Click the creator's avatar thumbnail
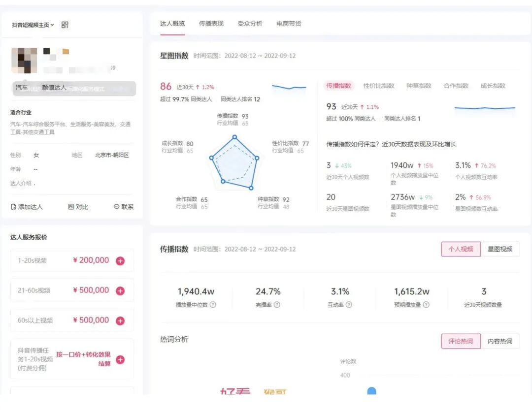 24,61
